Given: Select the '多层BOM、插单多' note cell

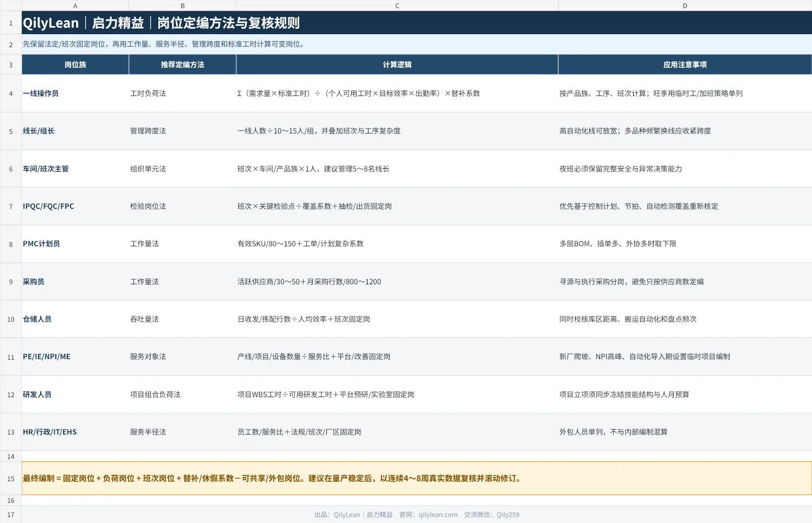Looking at the screenshot, I should [685, 244].
